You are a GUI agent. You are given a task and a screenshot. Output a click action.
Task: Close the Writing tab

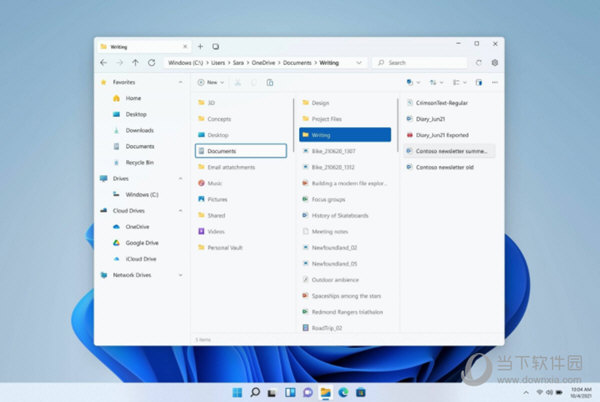[185, 47]
